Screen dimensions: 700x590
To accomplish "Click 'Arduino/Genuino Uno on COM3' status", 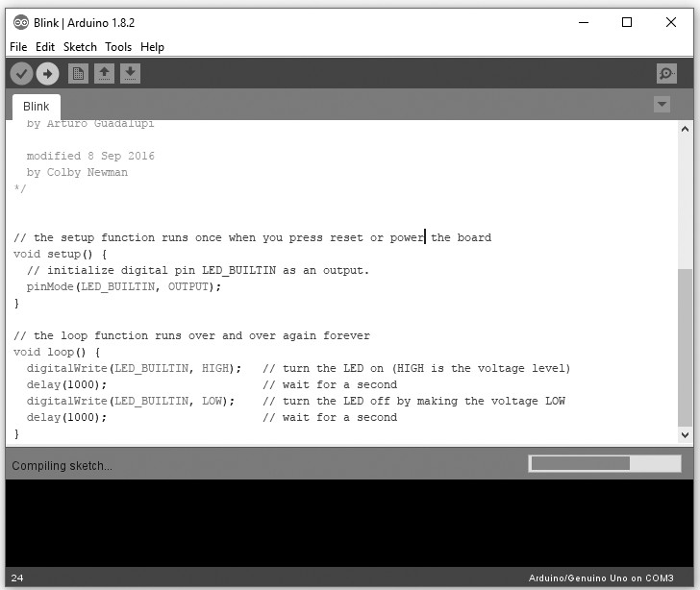I will point(601,578).
